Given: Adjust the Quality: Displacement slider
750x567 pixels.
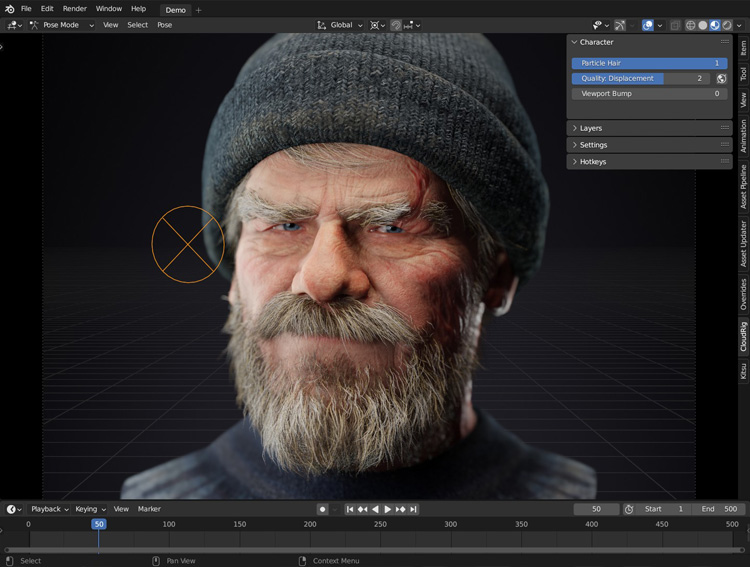Looking at the screenshot, I should click(641, 78).
